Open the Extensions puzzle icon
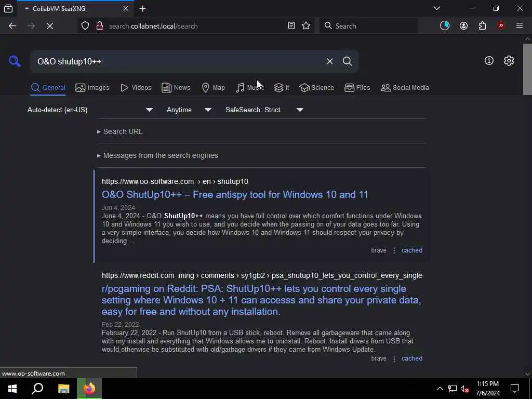The image size is (532, 399). [x=482, y=26]
